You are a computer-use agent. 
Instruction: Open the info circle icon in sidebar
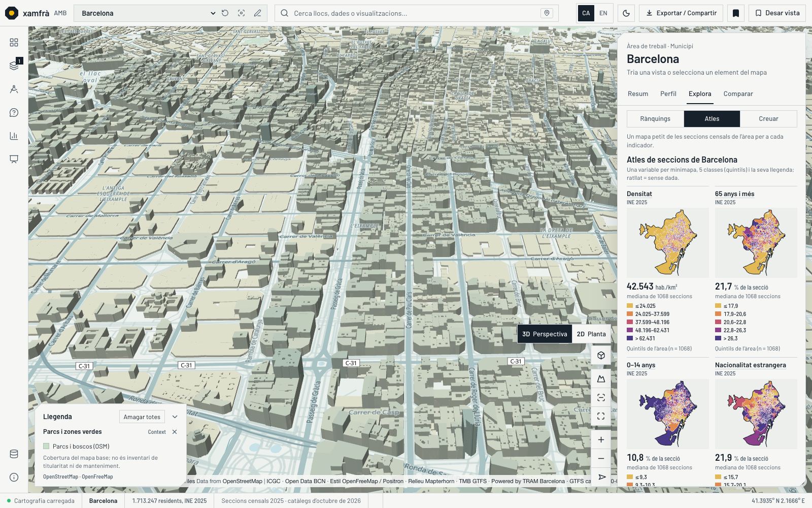click(14, 478)
